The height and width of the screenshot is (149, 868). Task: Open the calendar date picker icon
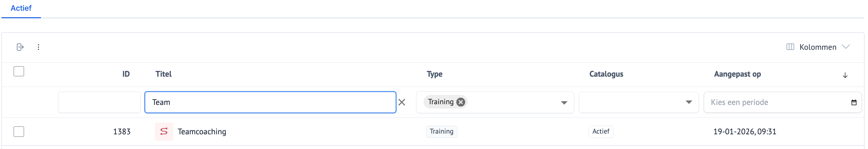(854, 102)
